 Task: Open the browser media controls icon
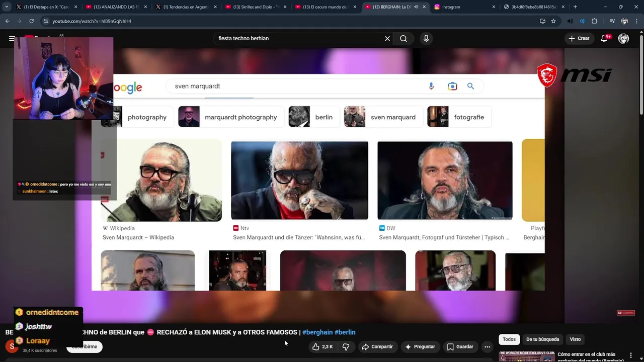(612, 21)
